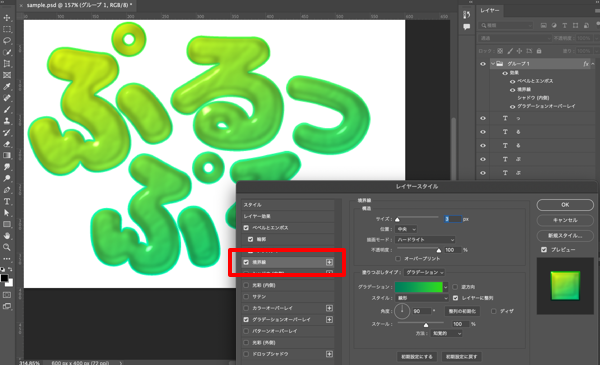Open the History panel icon
Image resolution: width=600 pixels, height=365 pixels.
[466, 15]
